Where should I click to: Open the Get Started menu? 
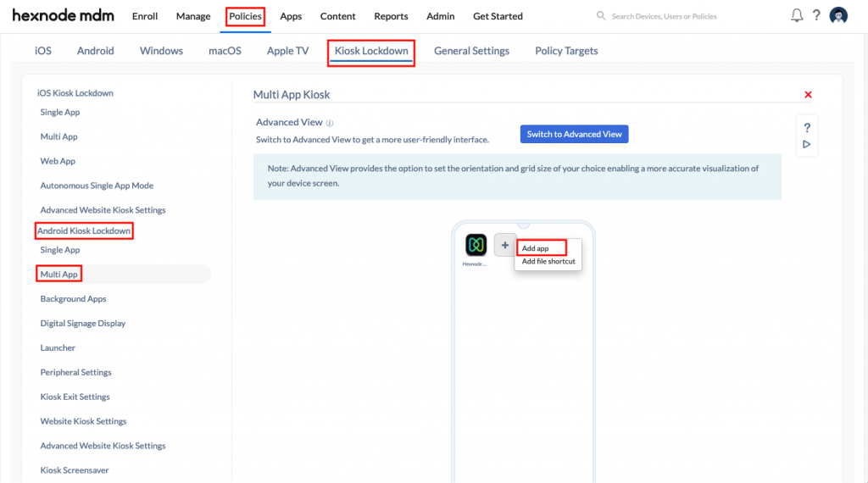(498, 16)
